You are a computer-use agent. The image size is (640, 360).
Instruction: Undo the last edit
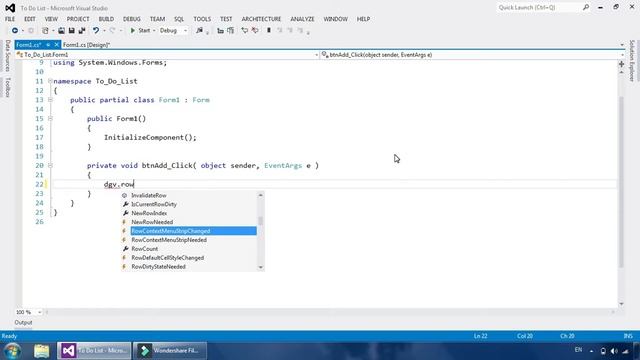click(x=96, y=31)
